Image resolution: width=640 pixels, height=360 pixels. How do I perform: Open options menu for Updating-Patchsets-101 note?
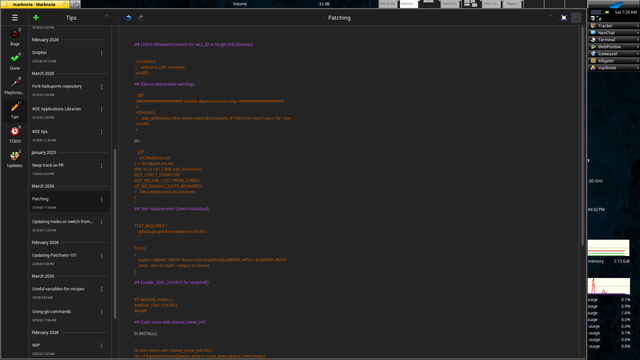click(102, 256)
